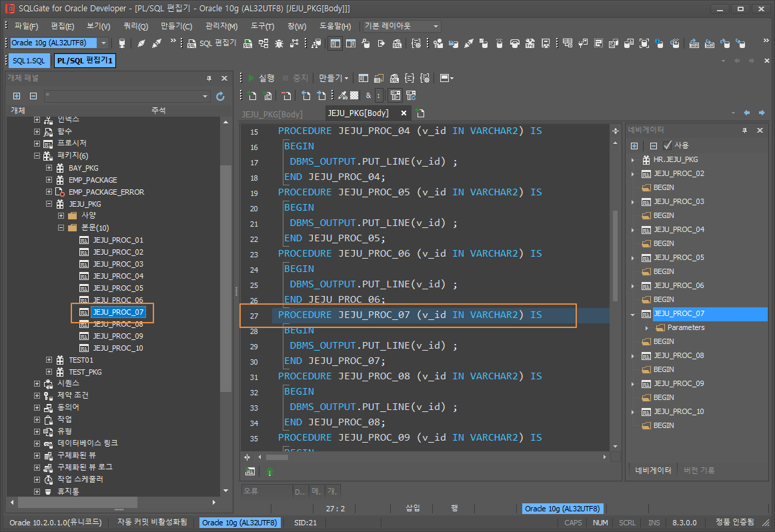
Task: Click the blue next-tab arrow in editor
Action: (762, 113)
